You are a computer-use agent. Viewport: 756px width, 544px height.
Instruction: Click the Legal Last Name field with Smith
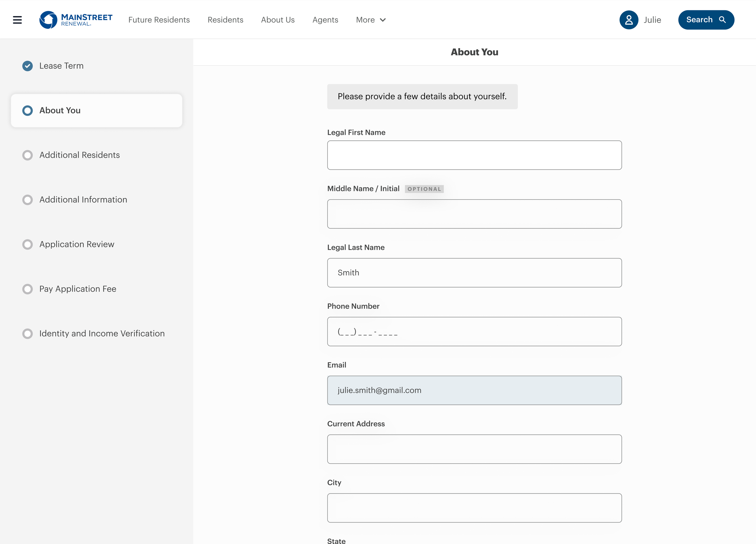(474, 273)
